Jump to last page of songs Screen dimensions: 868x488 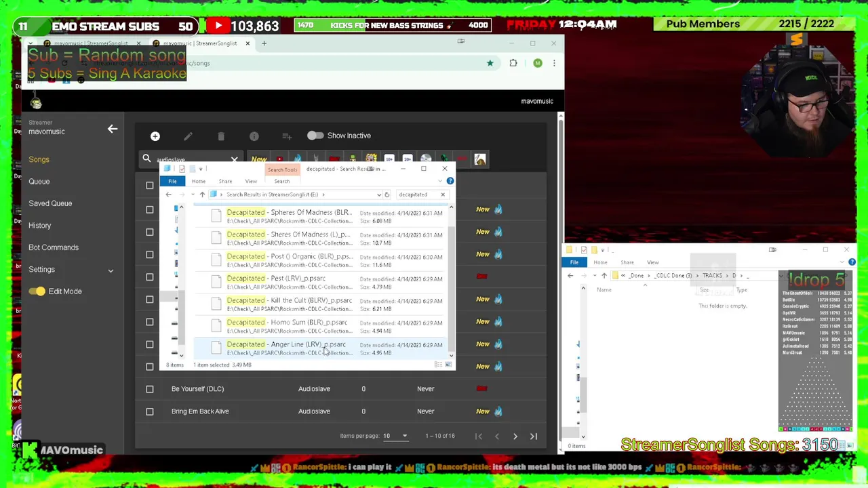534,436
